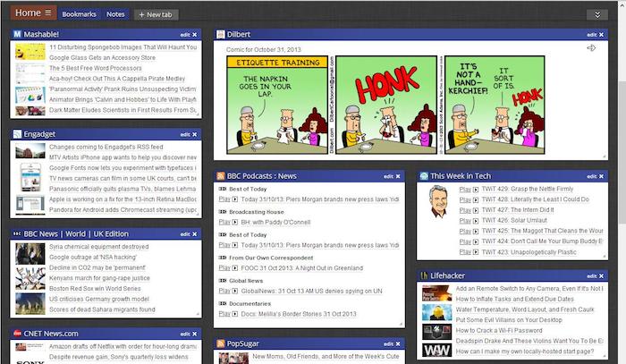Close the CNET News.com widget
The height and width of the screenshot is (364, 626).
tap(194, 334)
